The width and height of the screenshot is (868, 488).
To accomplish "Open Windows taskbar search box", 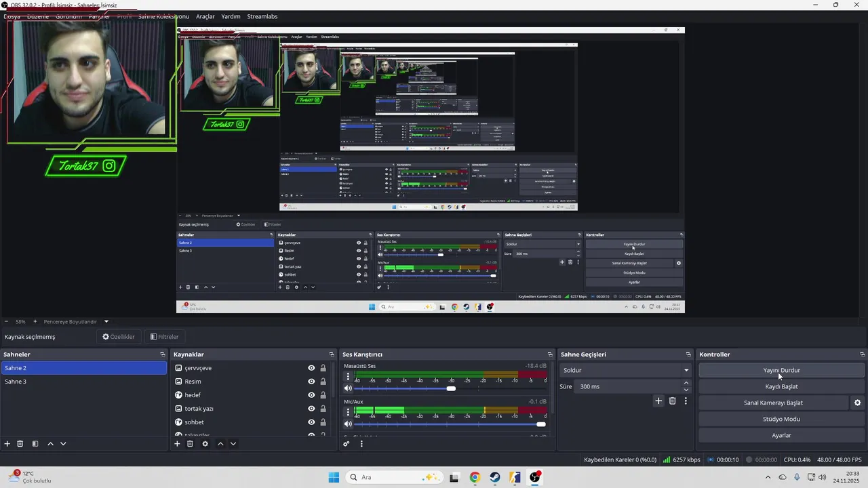I will coord(394,477).
